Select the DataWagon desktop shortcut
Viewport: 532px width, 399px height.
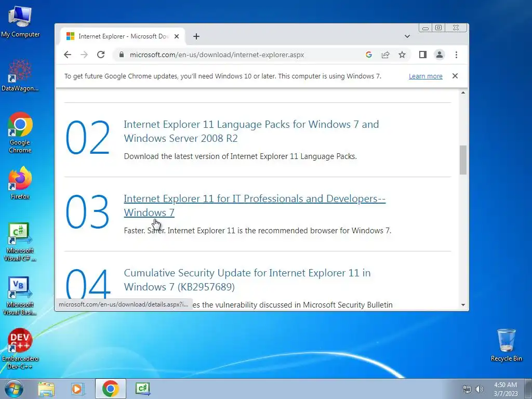click(20, 75)
